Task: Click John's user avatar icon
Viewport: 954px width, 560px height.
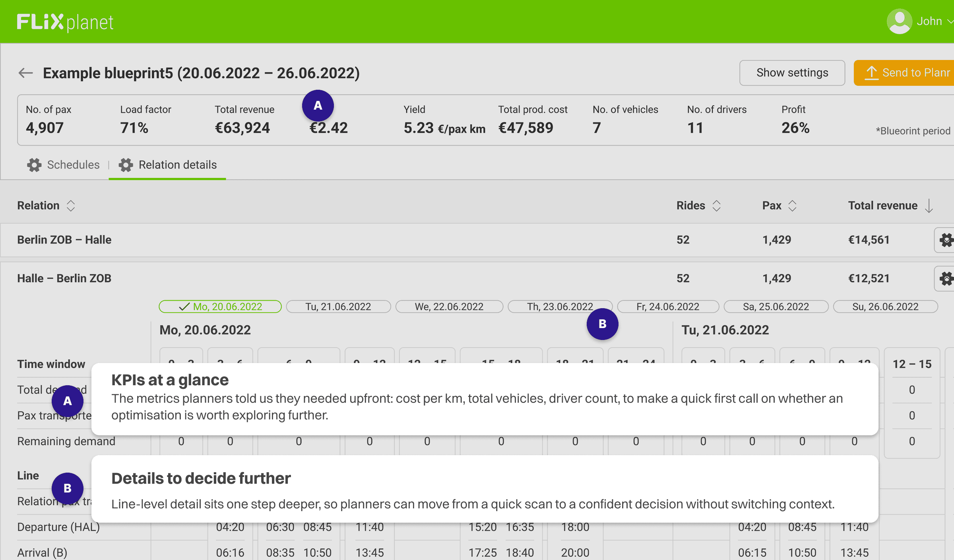Action: pos(899,21)
